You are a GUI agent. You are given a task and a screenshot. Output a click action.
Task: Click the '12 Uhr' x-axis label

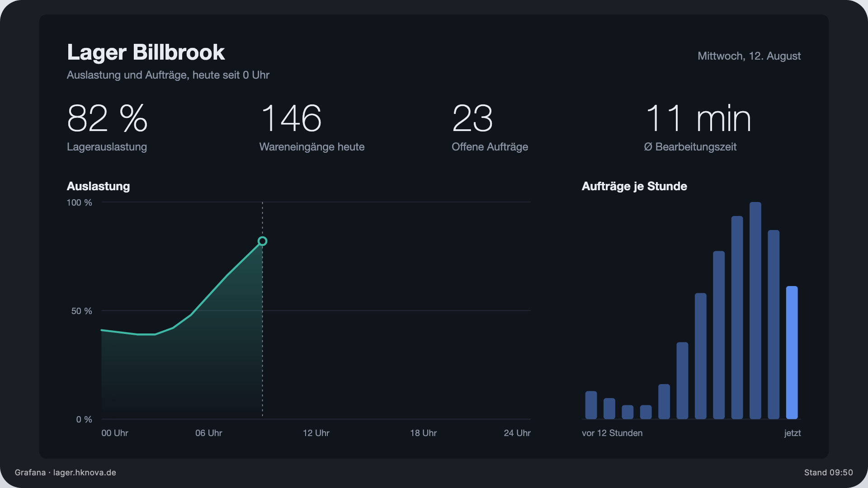tap(316, 433)
